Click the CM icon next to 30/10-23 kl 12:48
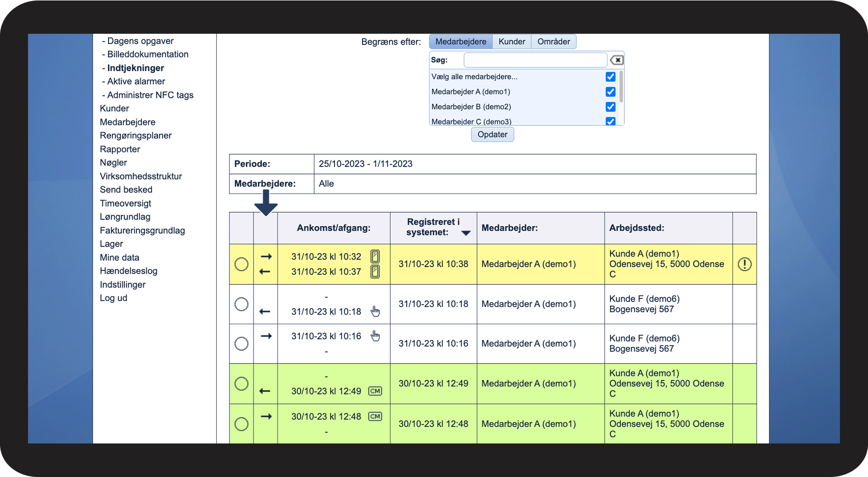This screenshot has height=477, width=868. tap(375, 417)
